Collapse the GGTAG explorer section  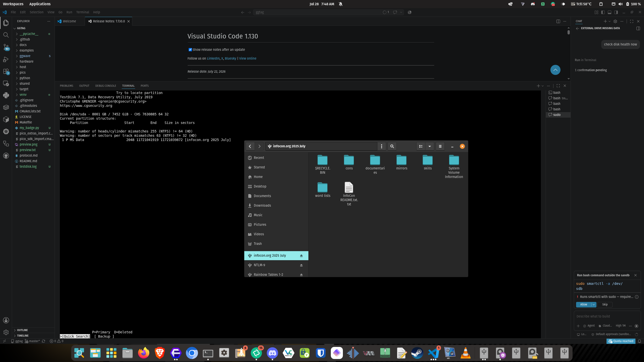pyautogui.click(x=21, y=28)
